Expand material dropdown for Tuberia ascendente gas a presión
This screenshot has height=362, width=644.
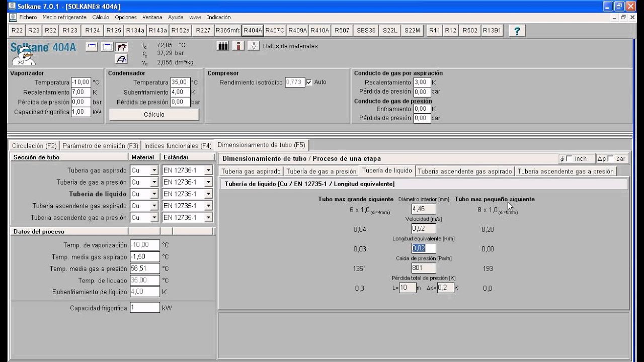(154, 218)
